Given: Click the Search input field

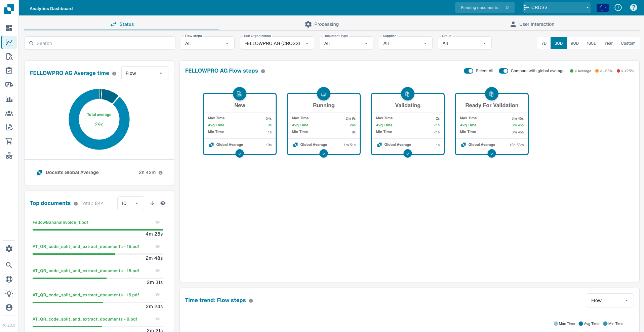Looking at the screenshot, I should [100, 43].
